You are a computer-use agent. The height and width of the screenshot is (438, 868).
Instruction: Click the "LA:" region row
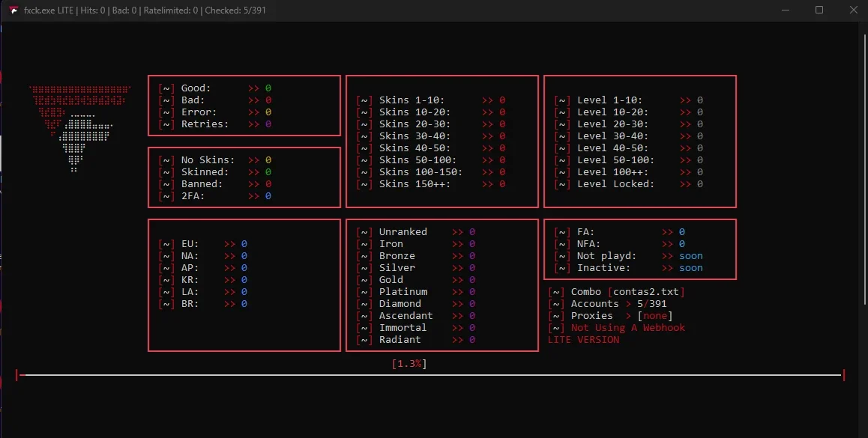tap(202, 292)
